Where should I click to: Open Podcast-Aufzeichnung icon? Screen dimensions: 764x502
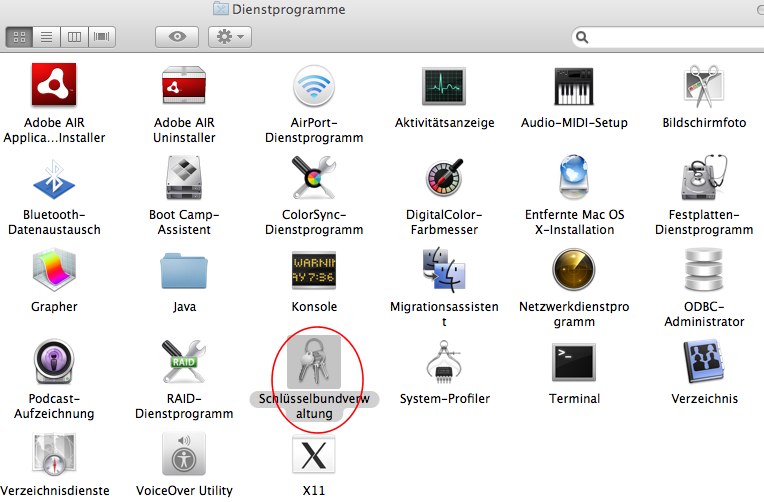tap(54, 362)
